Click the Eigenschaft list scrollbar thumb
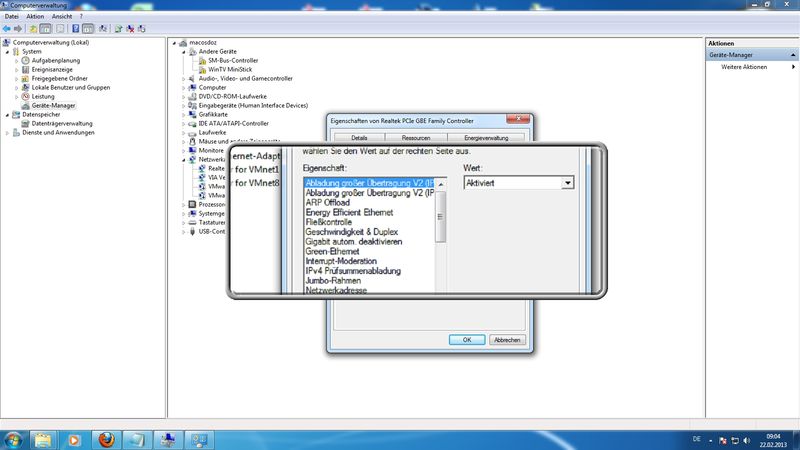This screenshot has width=800, height=450. 440,216
